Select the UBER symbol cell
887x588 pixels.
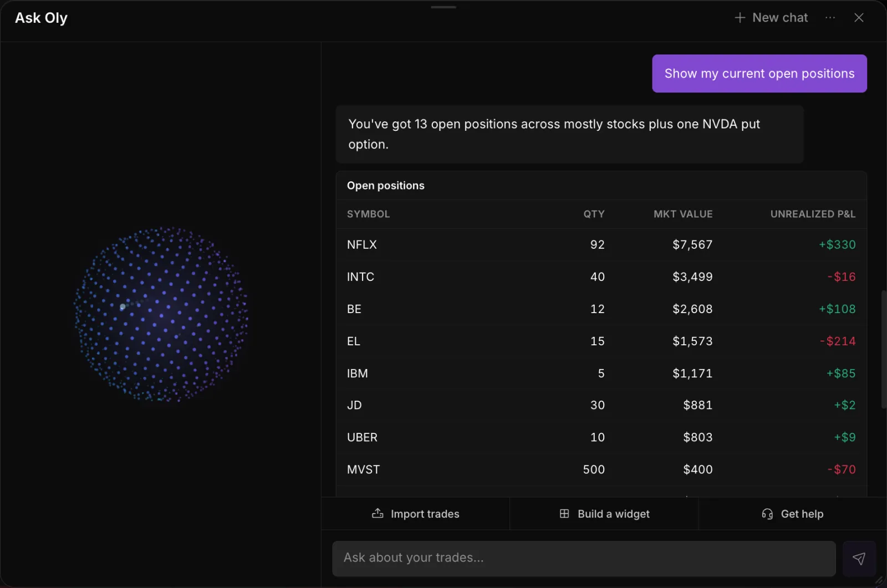point(362,437)
